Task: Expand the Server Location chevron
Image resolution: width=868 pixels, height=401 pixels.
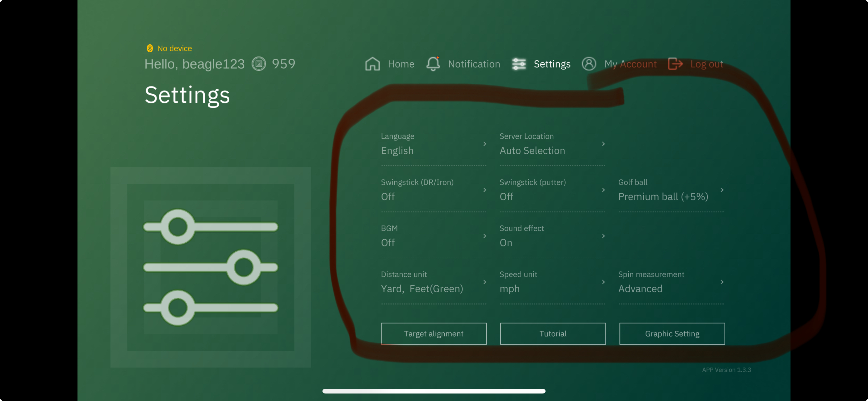Action: [603, 144]
